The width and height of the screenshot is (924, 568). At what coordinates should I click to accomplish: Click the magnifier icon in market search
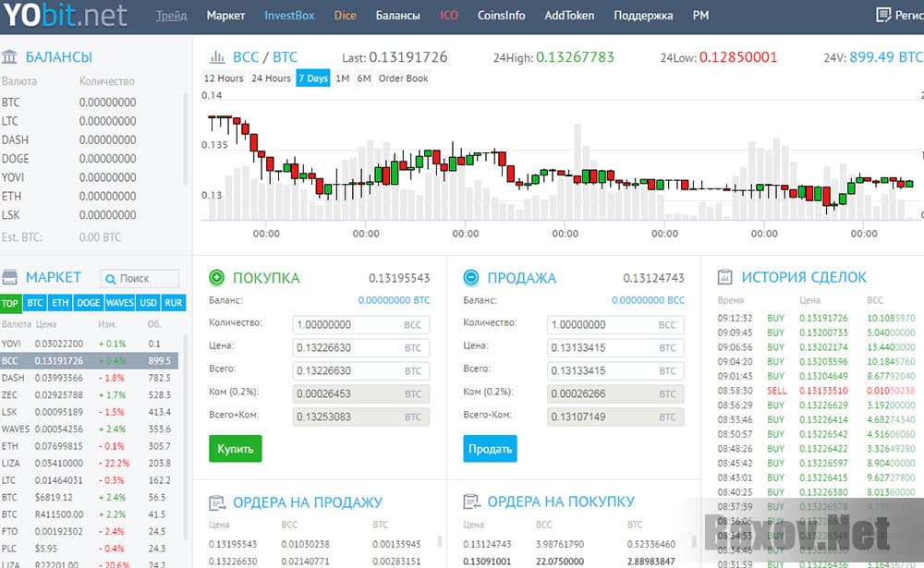[x=110, y=278]
